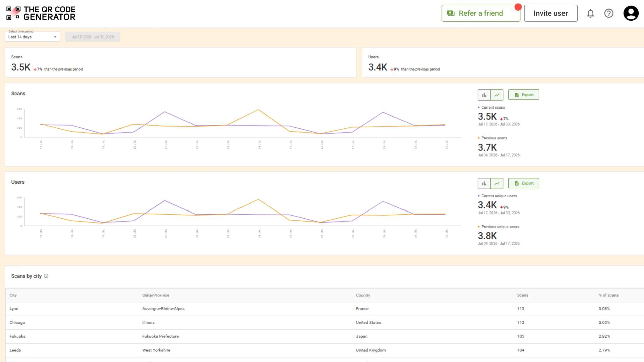Click Auvergne-Rhône-Alpes cell

[163, 309]
